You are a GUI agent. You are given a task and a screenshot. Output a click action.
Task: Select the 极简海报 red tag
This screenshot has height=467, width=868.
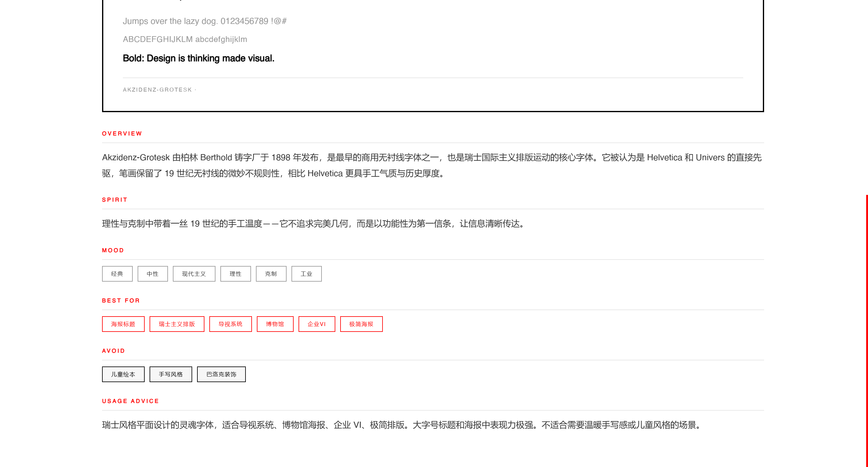[x=361, y=324]
